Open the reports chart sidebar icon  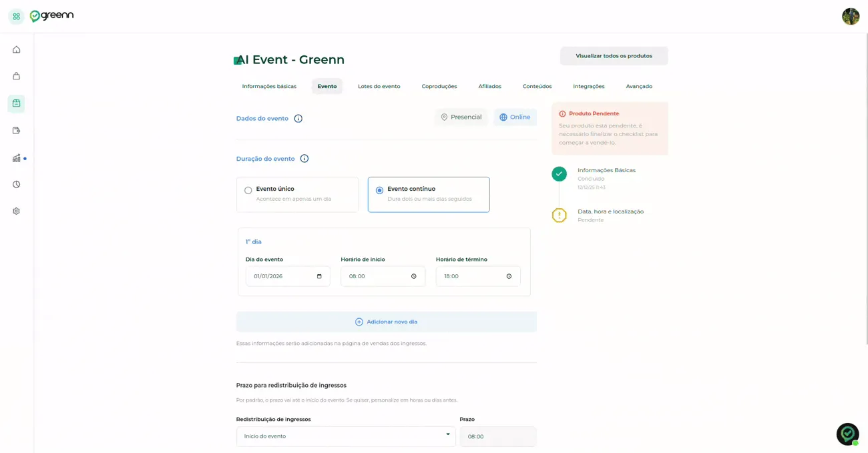click(x=16, y=158)
